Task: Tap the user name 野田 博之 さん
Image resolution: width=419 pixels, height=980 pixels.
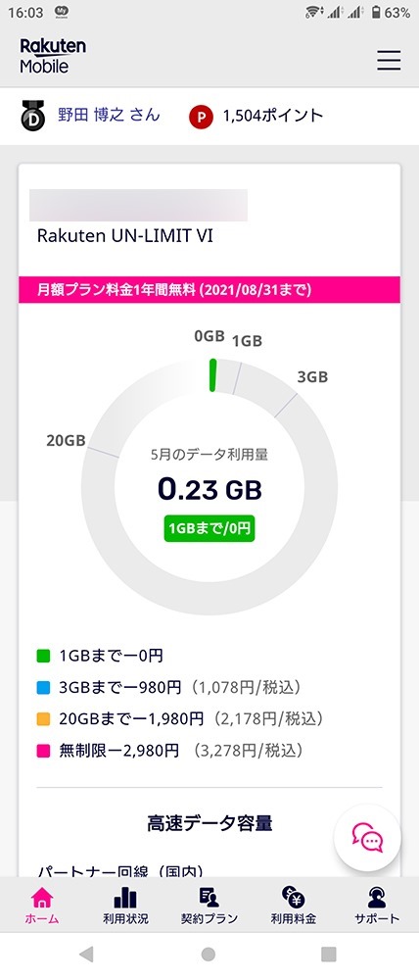Action: click(x=109, y=115)
